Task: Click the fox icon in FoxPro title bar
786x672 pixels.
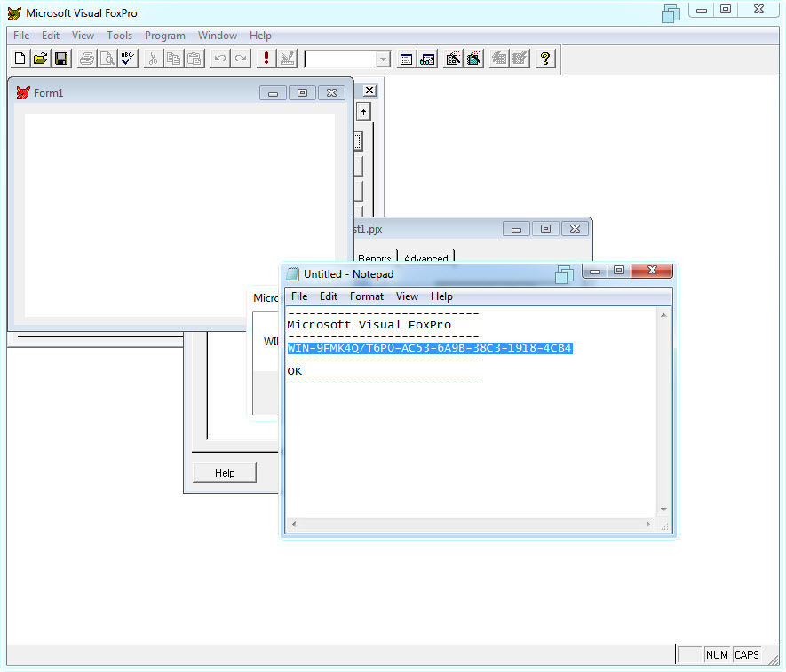Action: point(14,13)
